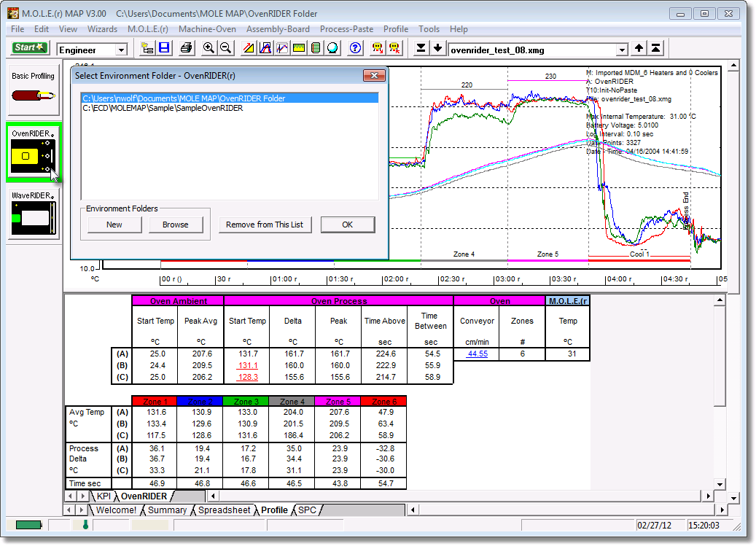Open the environment folder tree toolbar icon
Image resolution: width=756 pixels, height=546 pixels.
click(x=147, y=48)
